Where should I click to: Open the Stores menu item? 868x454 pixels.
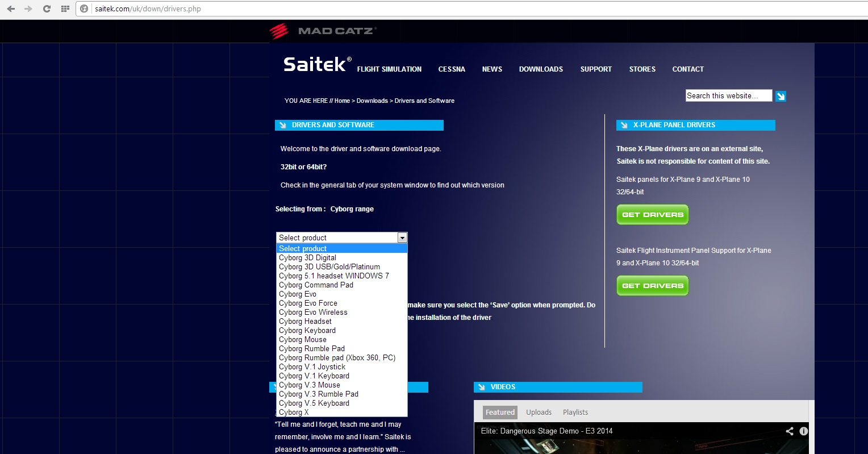(x=642, y=69)
